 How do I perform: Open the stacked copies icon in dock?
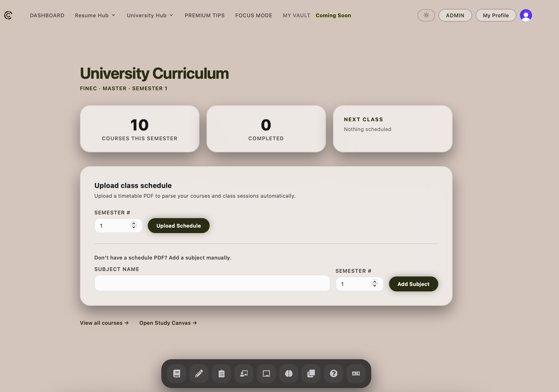coord(311,374)
